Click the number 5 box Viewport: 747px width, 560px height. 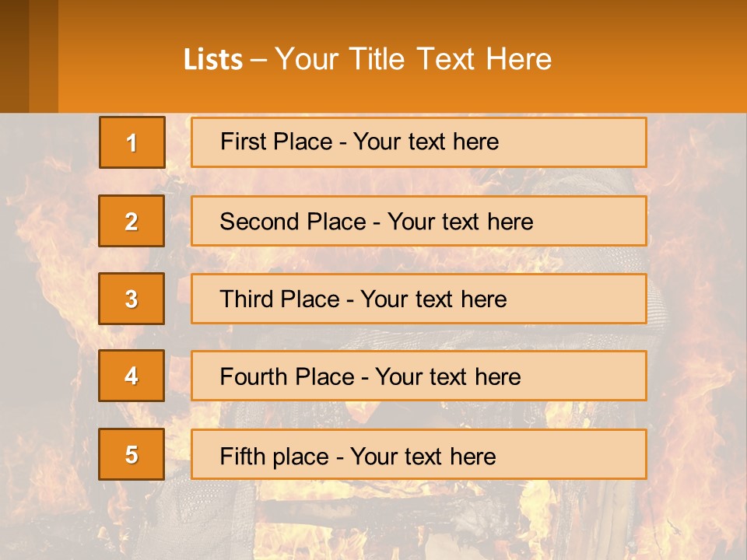pyautogui.click(x=132, y=454)
